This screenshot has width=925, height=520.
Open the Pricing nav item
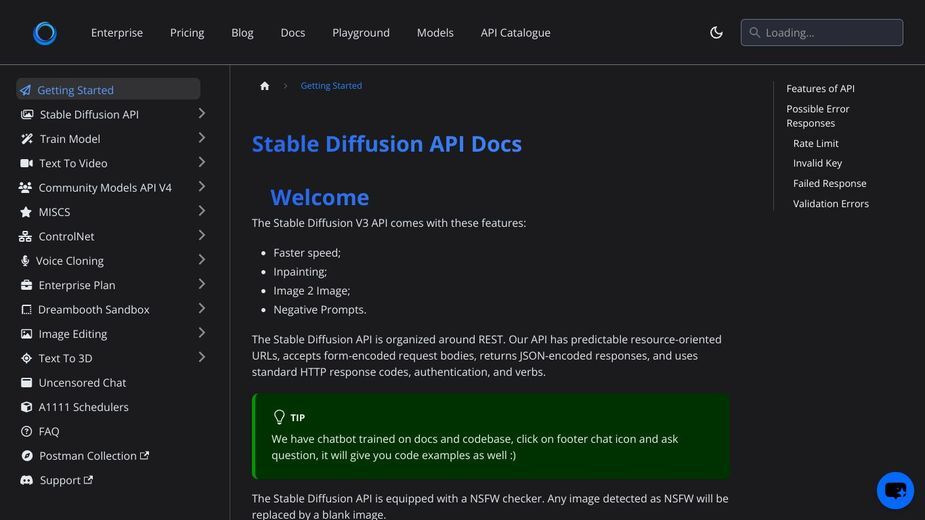tap(187, 33)
